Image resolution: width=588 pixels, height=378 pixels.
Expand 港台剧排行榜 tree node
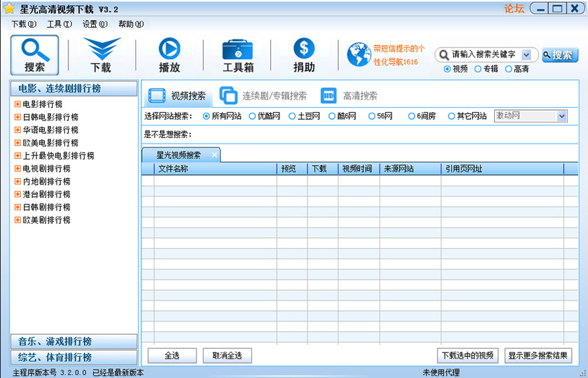coord(17,194)
